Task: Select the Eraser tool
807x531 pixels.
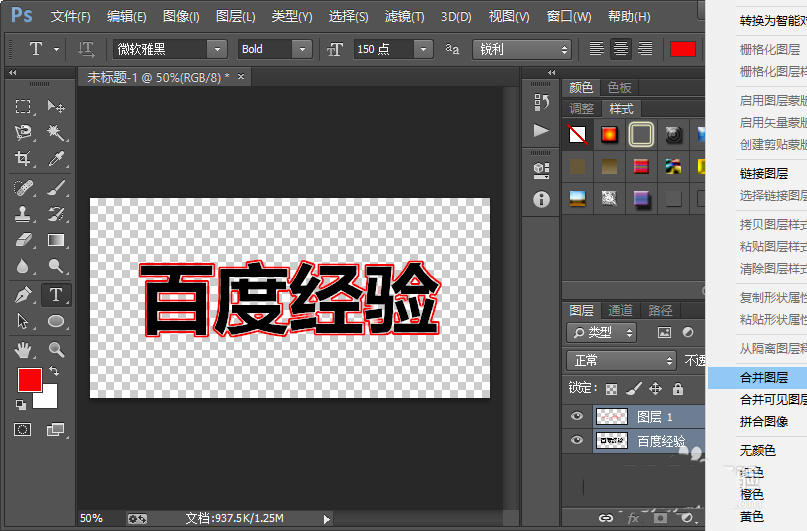Action: 23,240
